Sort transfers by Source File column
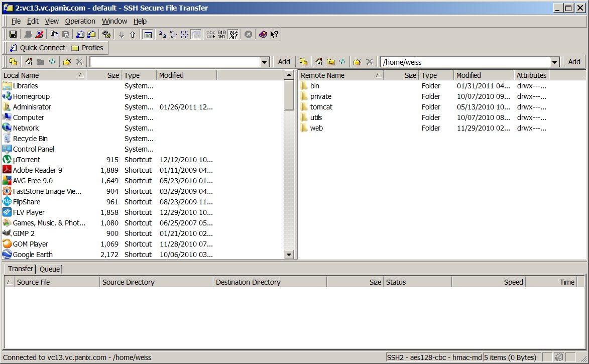This screenshot has height=364, width=589. [x=57, y=282]
